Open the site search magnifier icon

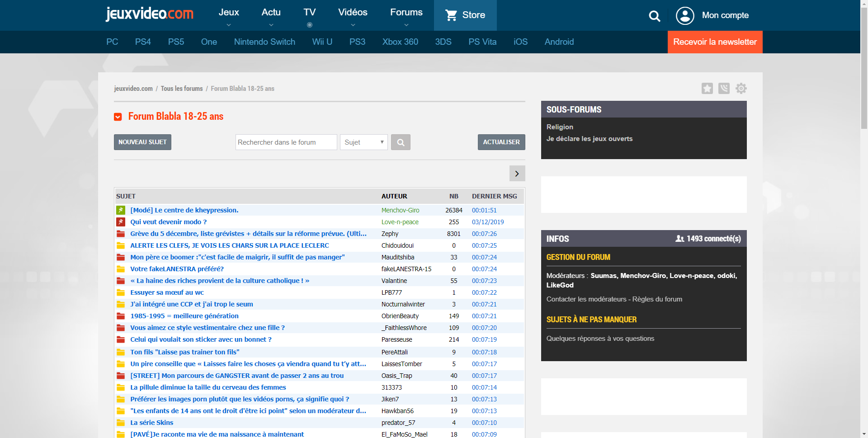654,16
